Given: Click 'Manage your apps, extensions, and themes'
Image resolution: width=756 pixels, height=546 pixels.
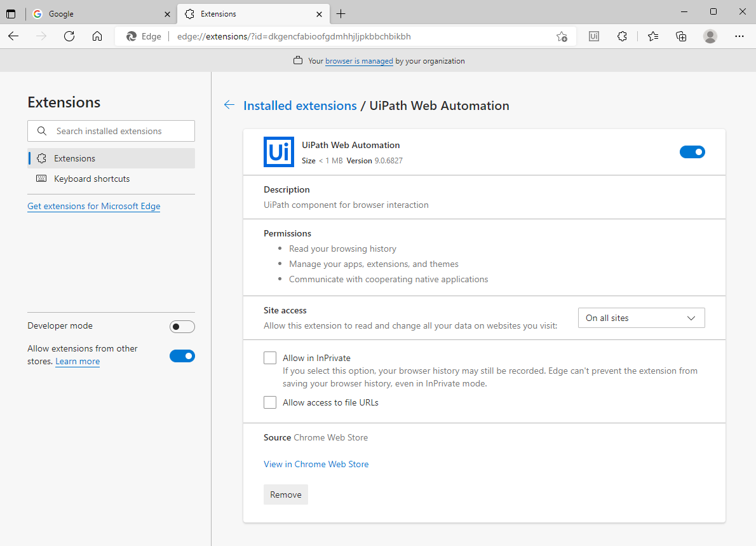Looking at the screenshot, I should 374,264.
